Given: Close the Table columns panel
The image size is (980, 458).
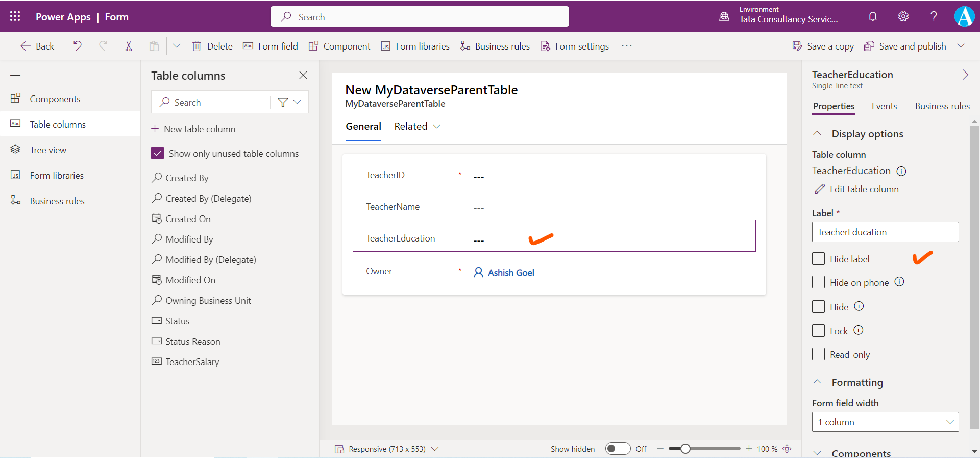Looking at the screenshot, I should click(x=303, y=75).
